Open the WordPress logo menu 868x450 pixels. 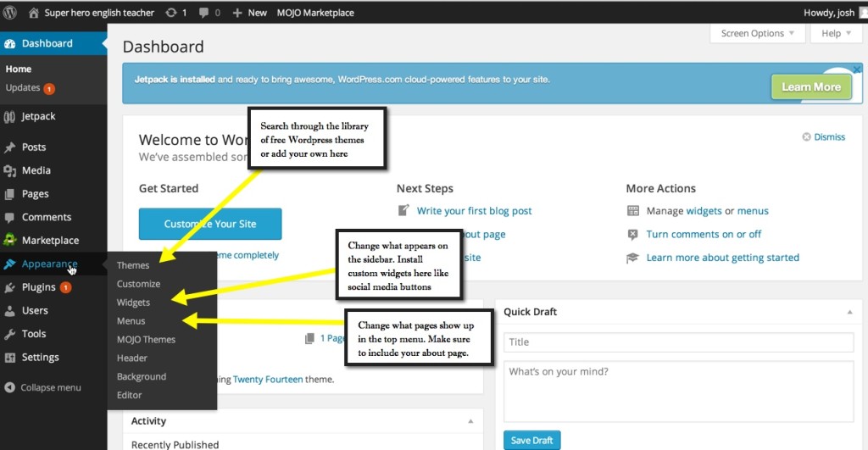pos(9,12)
